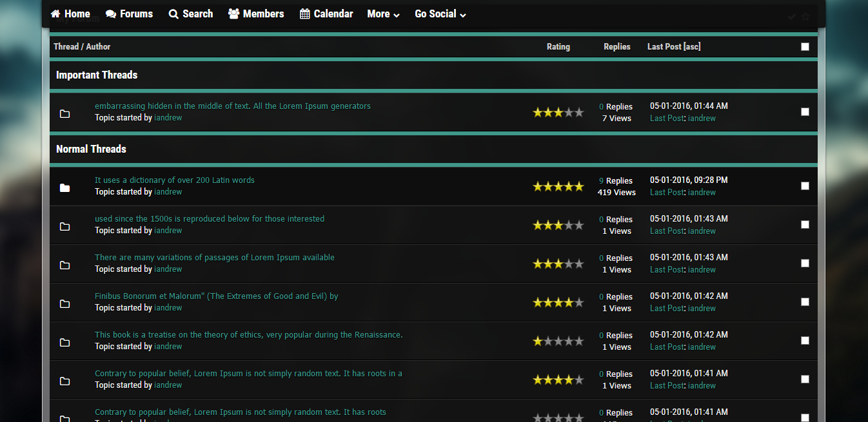Click the Members group icon

[x=233, y=14]
